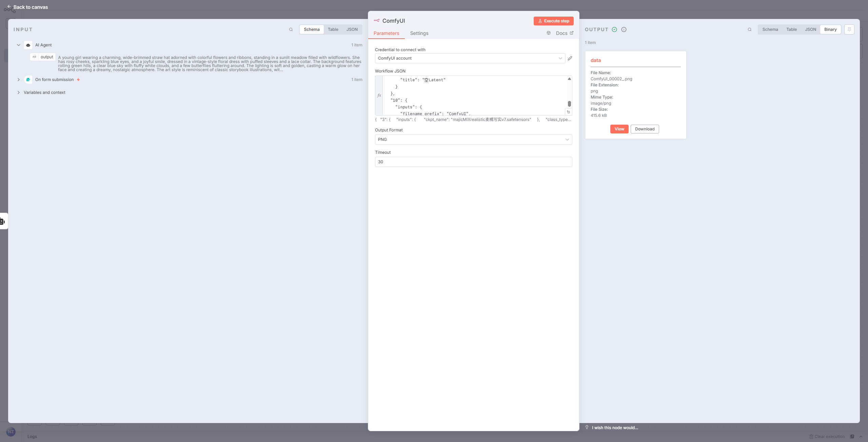Open the Output Format PNG dropdown
868x442 pixels.
tap(473, 140)
